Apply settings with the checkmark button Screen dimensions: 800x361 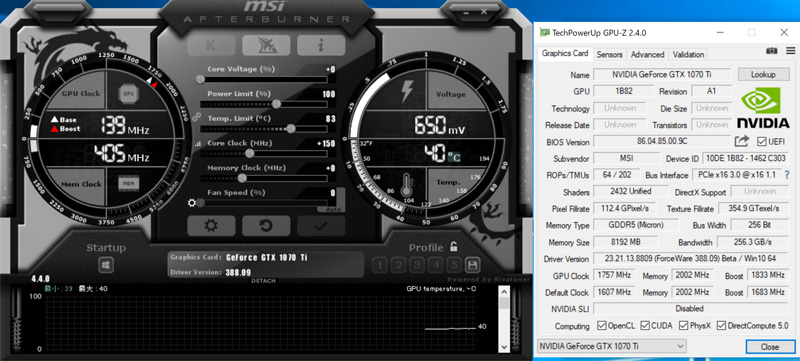point(321,225)
